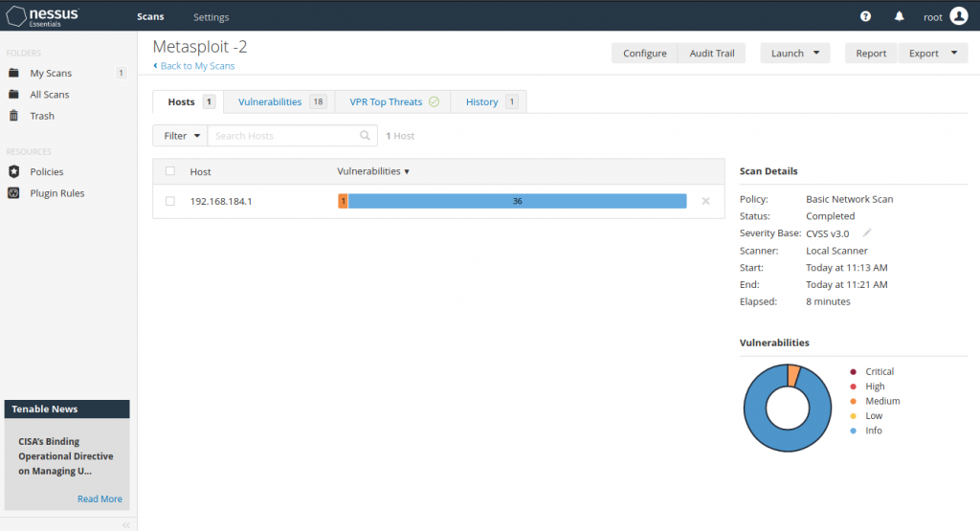
Task: Open the Launch dropdown arrow
Action: 816,54
